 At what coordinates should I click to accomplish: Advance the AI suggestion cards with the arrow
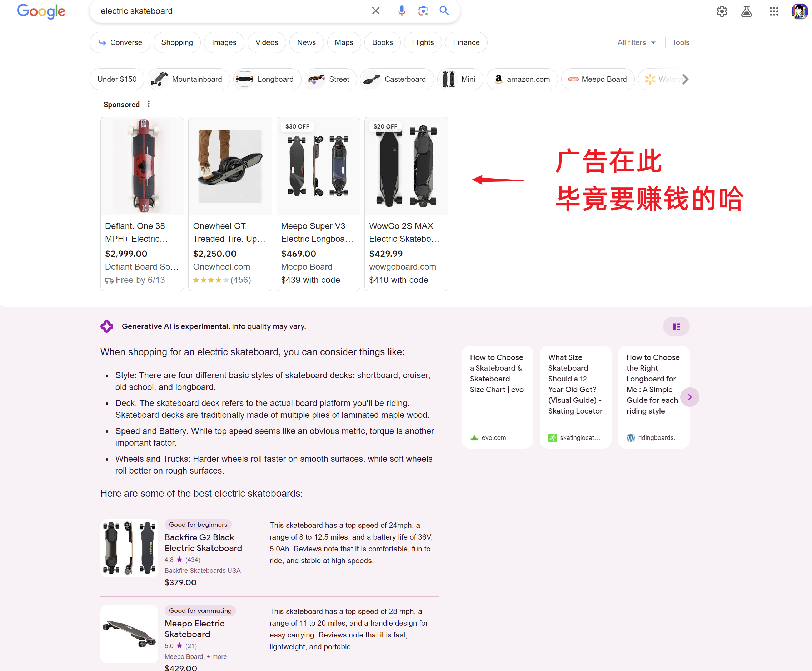pyautogui.click(x=690, y=397)
